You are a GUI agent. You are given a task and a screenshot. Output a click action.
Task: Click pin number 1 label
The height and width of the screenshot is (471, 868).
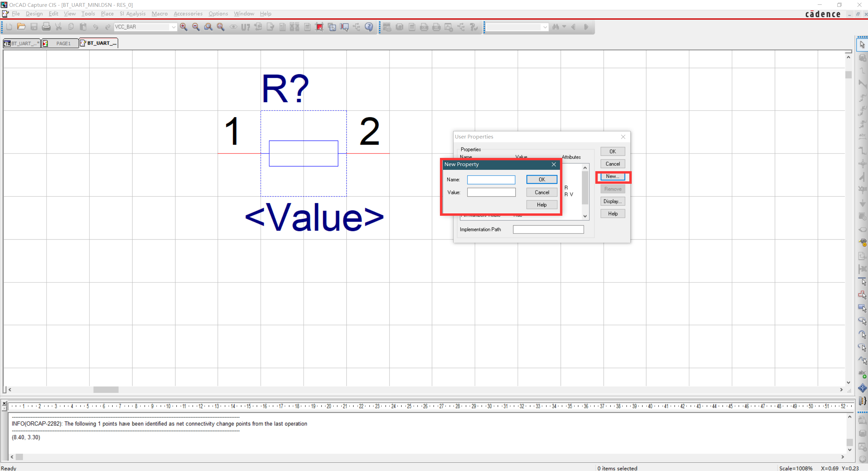[x=232, y=132]
